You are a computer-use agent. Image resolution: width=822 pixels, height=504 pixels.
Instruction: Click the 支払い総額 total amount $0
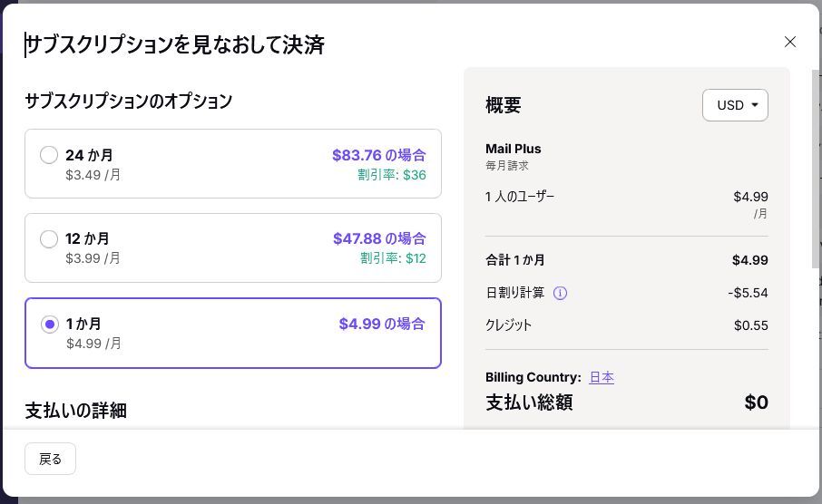click(756, 402)
